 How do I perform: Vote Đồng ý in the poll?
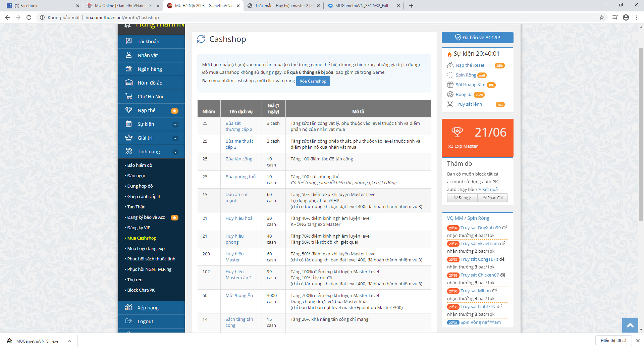(x=462, y=198)
